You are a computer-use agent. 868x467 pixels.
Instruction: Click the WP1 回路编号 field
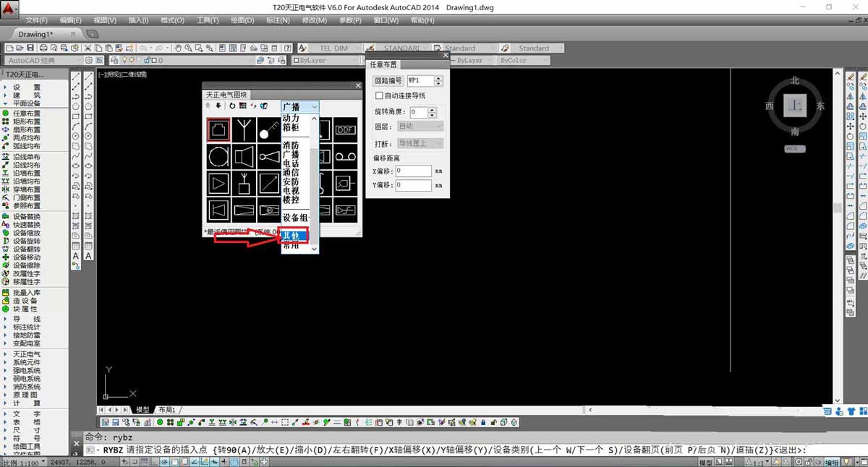[422, 81]
